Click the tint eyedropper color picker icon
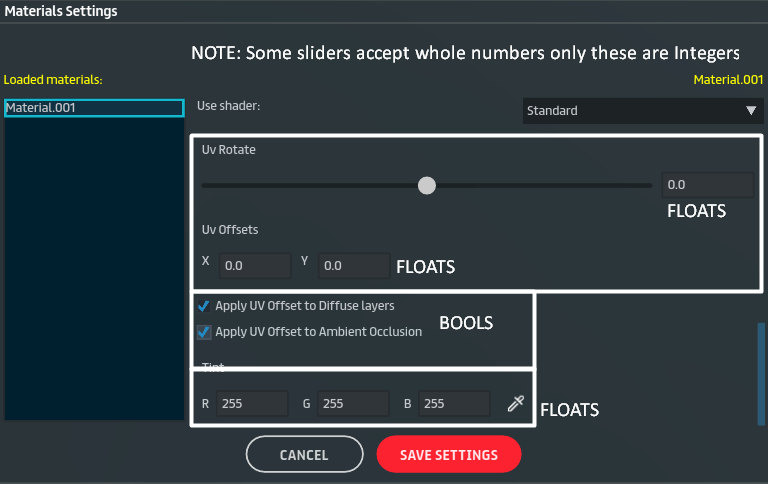Screen dimensions: 768x484 515,404
